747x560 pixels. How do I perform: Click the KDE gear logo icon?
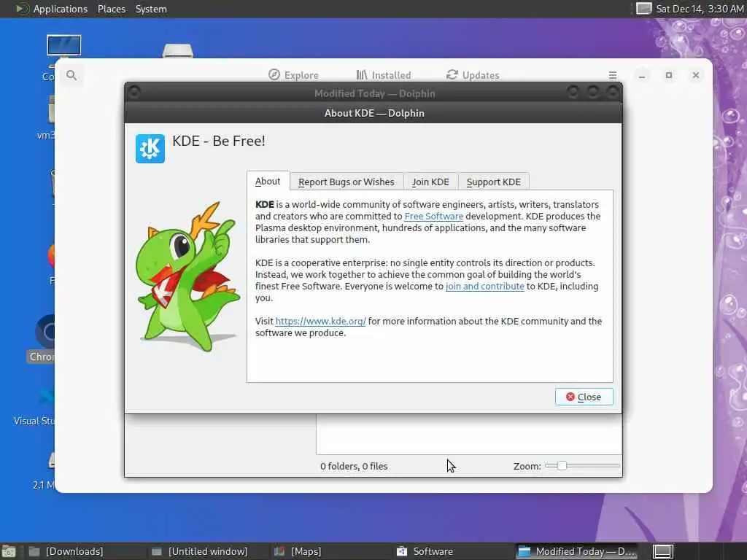(150, 149)
